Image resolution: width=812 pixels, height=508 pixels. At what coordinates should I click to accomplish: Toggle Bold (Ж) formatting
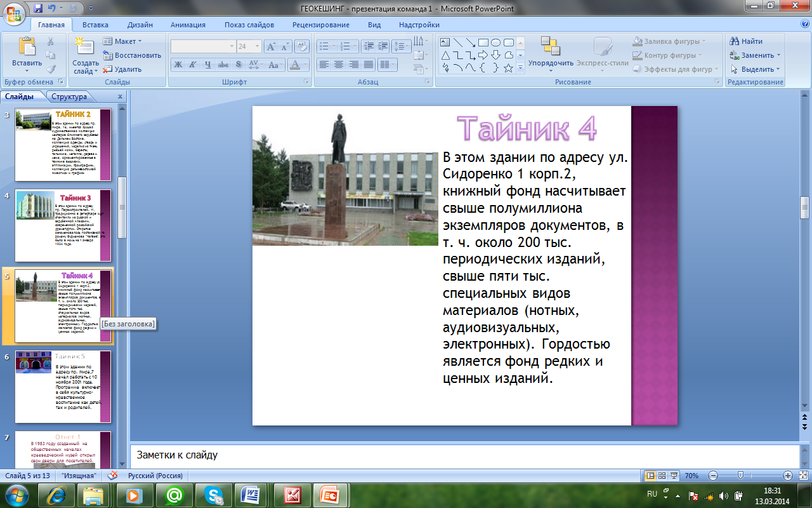tap(178, 65)
